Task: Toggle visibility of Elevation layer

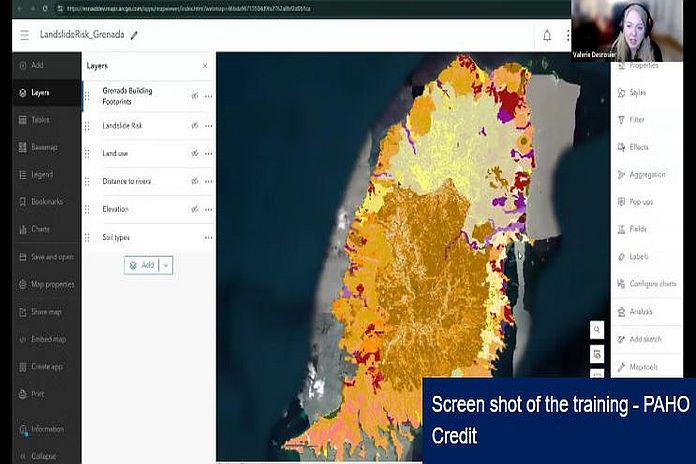Action: pos(195,209)
